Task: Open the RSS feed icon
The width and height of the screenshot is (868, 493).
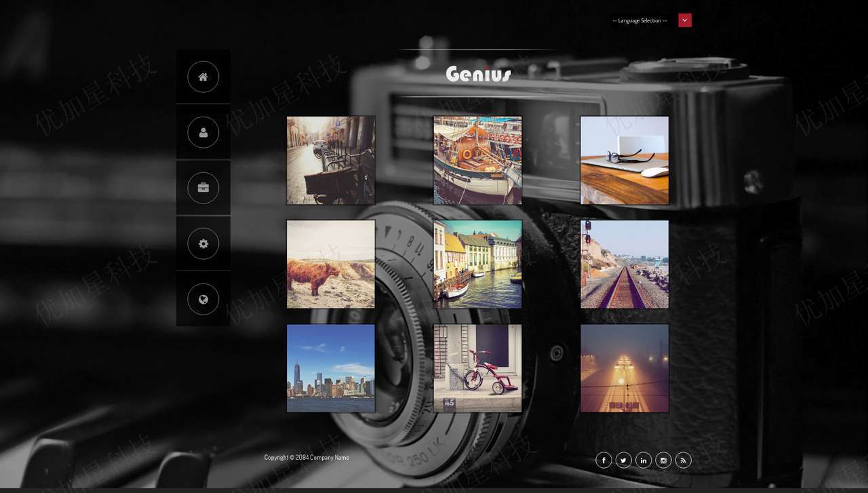Action: pos(683,460)
